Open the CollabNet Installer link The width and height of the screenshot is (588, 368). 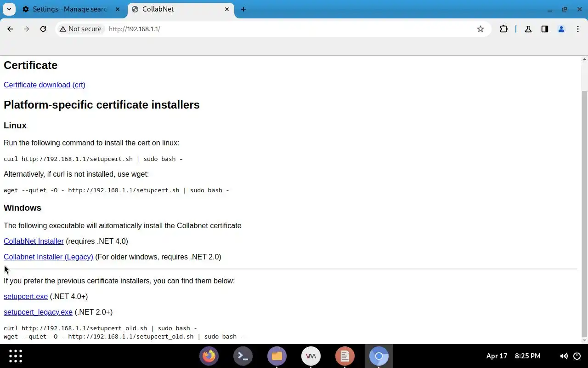[34, 241]
